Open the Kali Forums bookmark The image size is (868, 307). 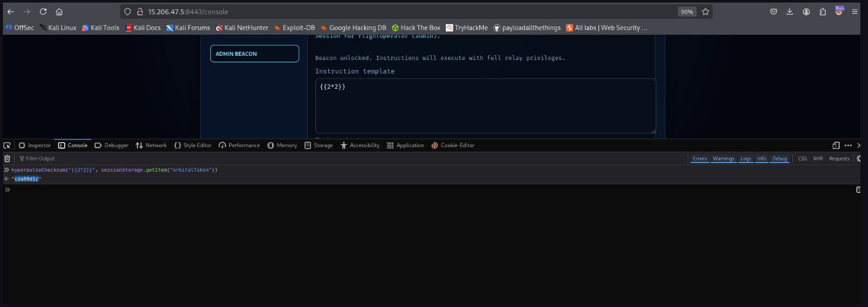tap(188, 28)
